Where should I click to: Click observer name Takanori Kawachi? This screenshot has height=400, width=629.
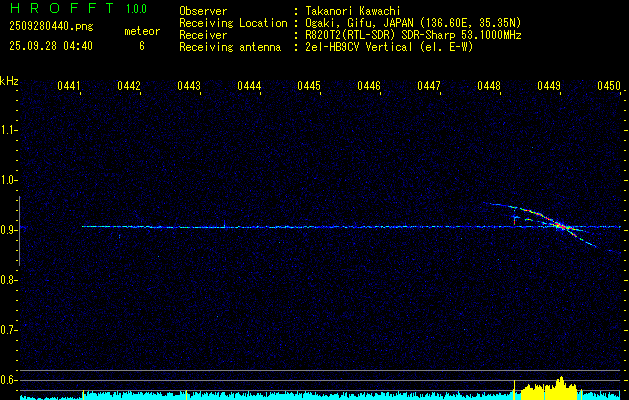(x=353, y=11)
